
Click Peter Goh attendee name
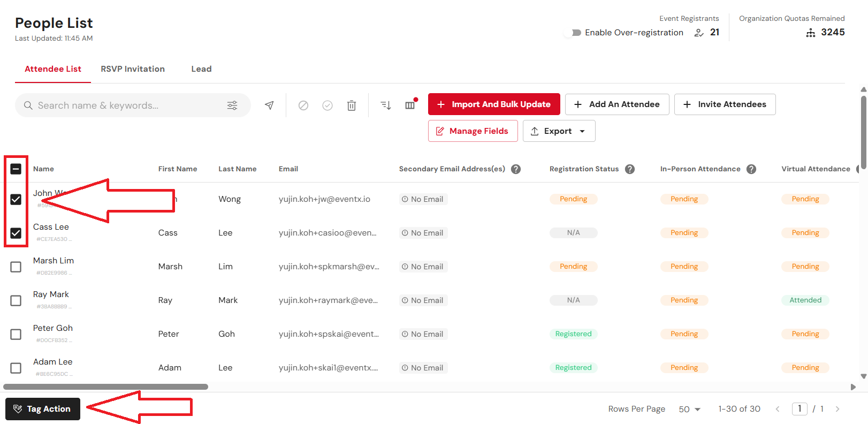click(53, 328)
